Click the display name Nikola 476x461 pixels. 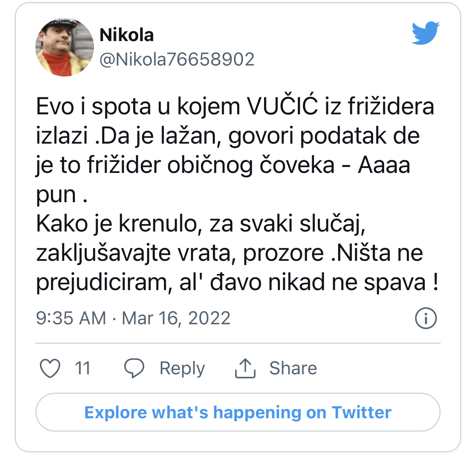tap(127, 35)
